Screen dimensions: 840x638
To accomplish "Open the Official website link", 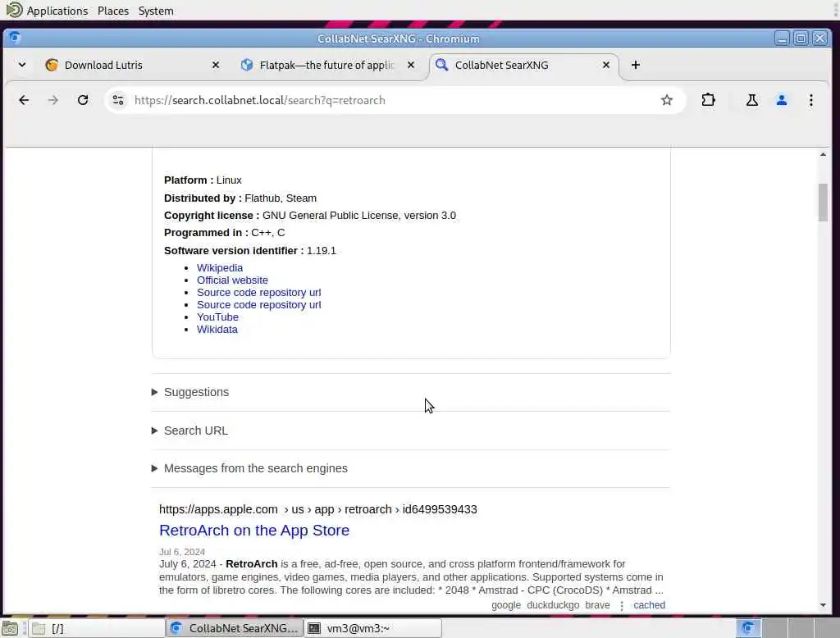I will [x=232, y=280].
